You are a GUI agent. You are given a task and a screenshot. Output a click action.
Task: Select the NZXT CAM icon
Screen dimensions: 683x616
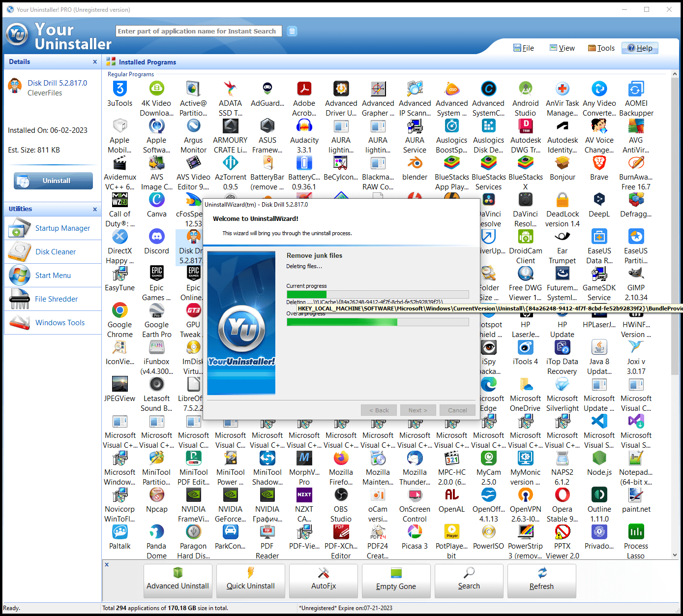(x=304, y=494)
